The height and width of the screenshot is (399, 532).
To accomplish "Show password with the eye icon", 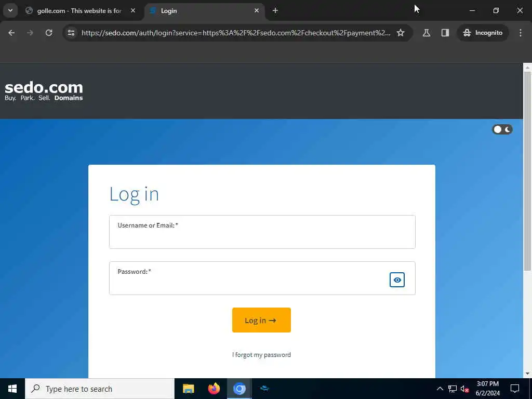I will tap(397, 280).
